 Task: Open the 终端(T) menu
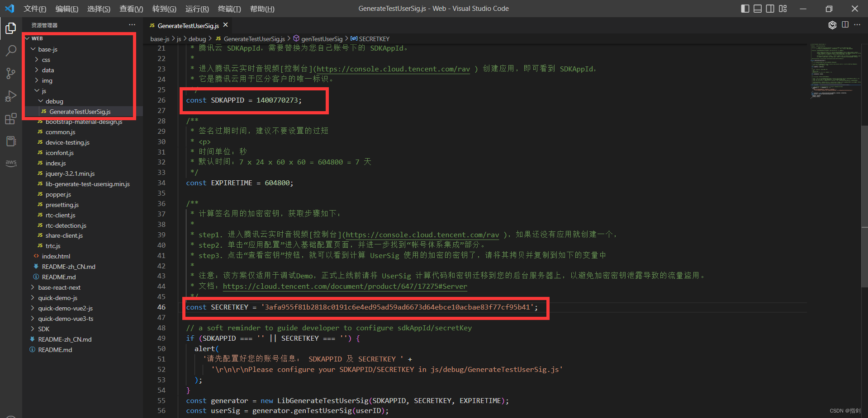(229, 9)
